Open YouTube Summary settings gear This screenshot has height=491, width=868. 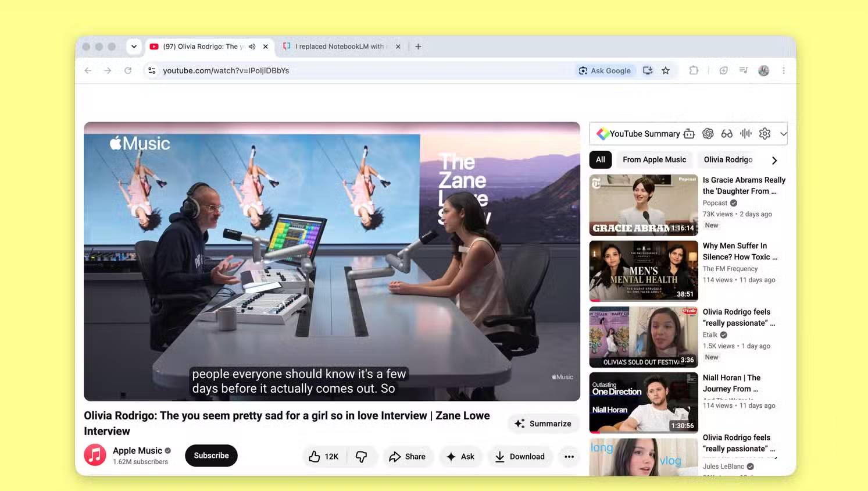coord(765,134)
